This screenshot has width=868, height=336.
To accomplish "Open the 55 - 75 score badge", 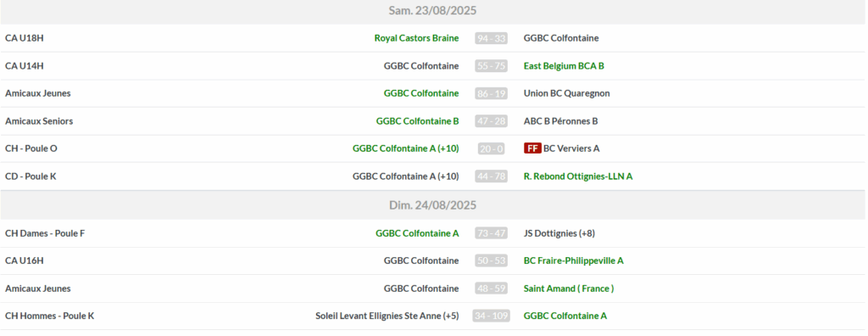I will [x=491, y=66].
